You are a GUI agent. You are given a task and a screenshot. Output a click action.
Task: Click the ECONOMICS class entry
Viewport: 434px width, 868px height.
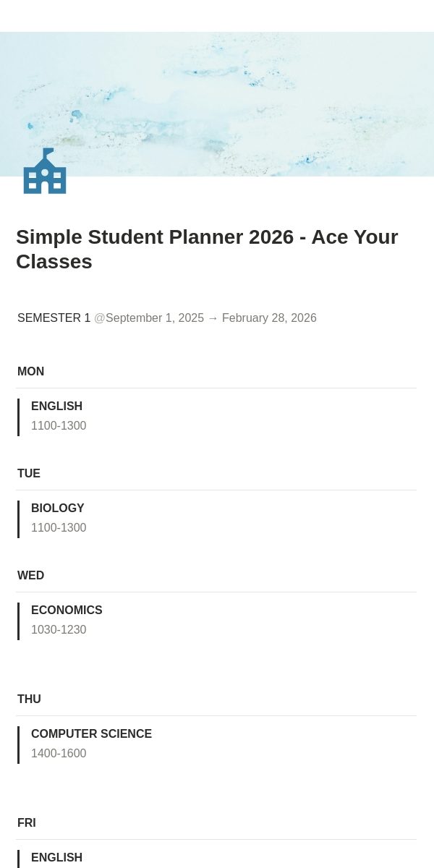pyautogui.click(x=67, y=610)
